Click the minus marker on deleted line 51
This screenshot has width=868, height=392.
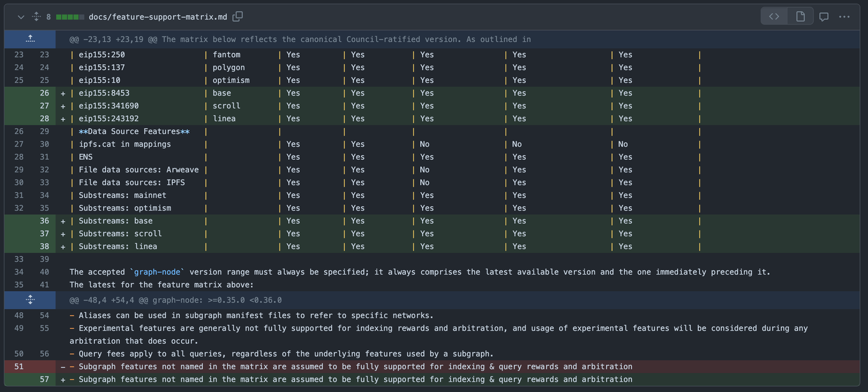tap(63, 367)
